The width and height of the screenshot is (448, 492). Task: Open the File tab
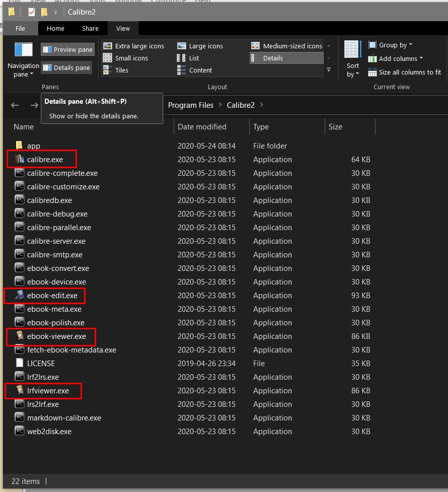point(21,28)
